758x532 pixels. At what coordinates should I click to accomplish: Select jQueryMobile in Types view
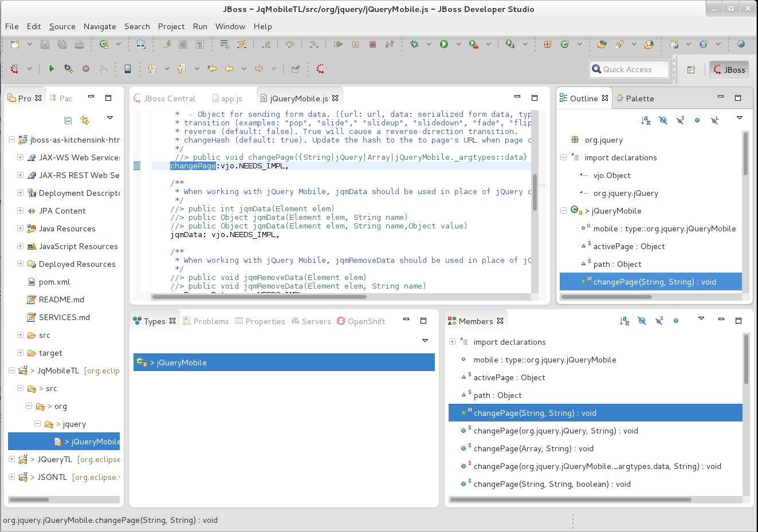(x=284, y=362)
